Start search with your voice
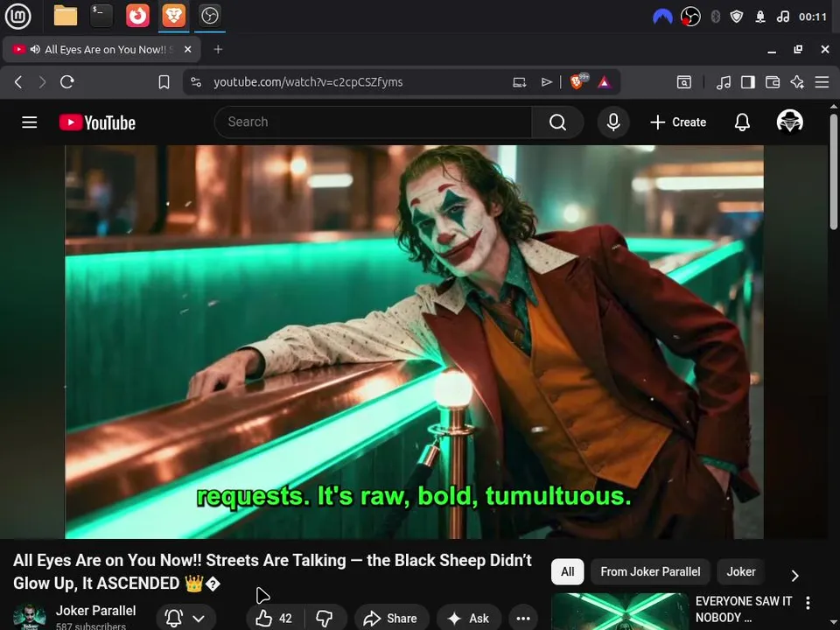 pos(613,122)
